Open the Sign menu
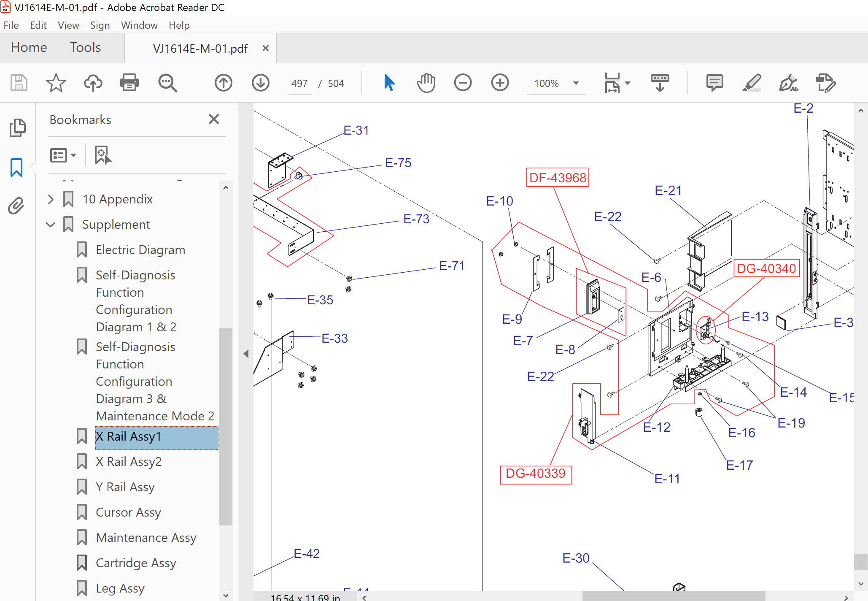This screenshot has height=601, width=868. coord(100,25)
